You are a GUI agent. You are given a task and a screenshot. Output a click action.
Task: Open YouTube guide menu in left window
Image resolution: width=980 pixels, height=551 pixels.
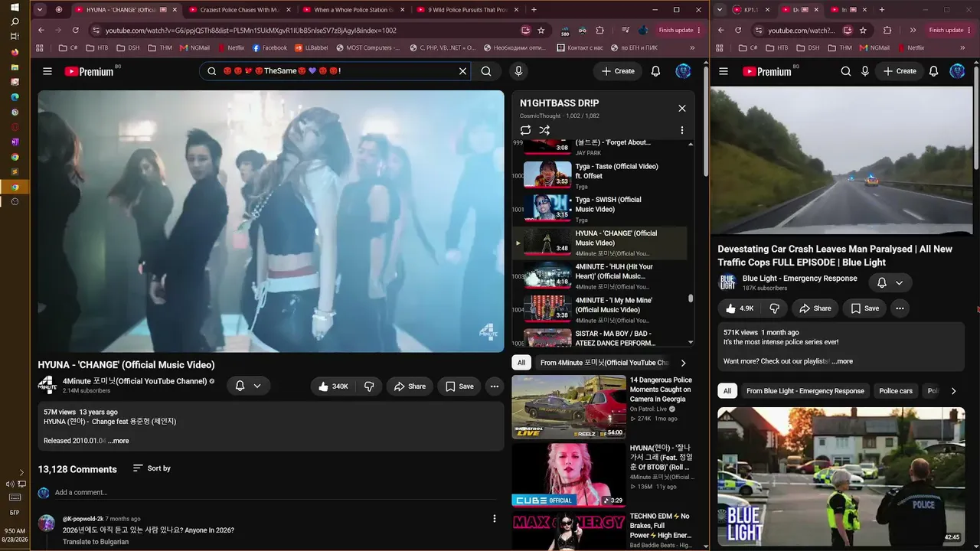(x=47, y=71)
